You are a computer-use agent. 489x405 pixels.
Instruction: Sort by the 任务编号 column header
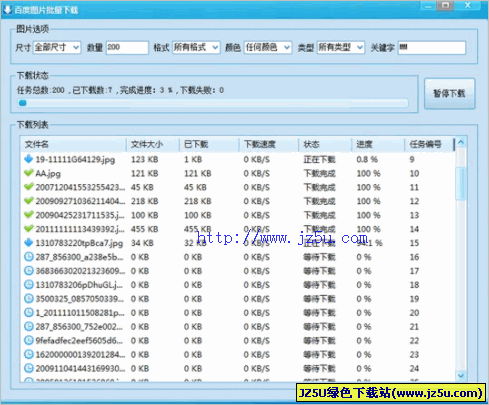click(430, 144)
